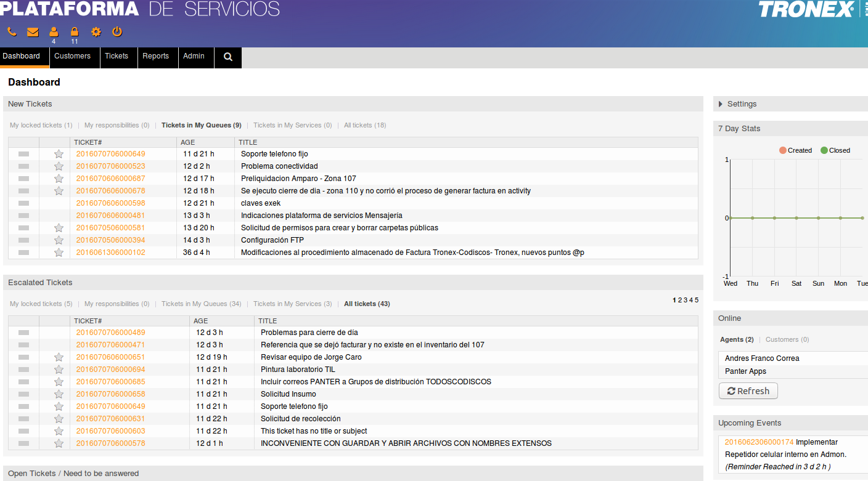The width and height of the screenshot is (868, 481).
Task: Show Escalated Tickets in My Queues (34)
Action: click(202, 304)
